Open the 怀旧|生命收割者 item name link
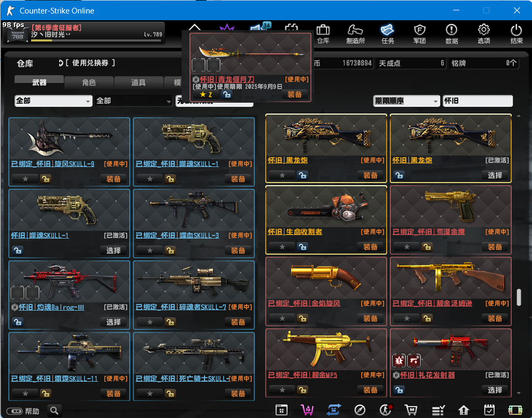Image resolution: width=532 pixels, height=418 pixels. pyautogui.click(x=295, y=232)
